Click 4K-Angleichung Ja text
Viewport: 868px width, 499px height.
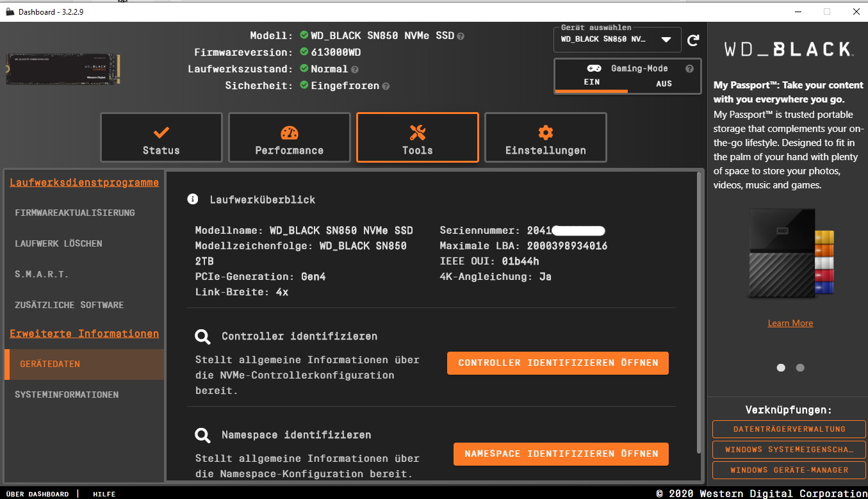pos(496,277)
